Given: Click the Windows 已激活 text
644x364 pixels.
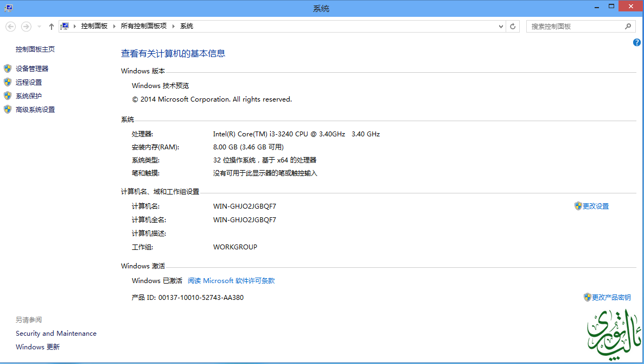Looking at the screenshot, I should (x=157, y=280).
